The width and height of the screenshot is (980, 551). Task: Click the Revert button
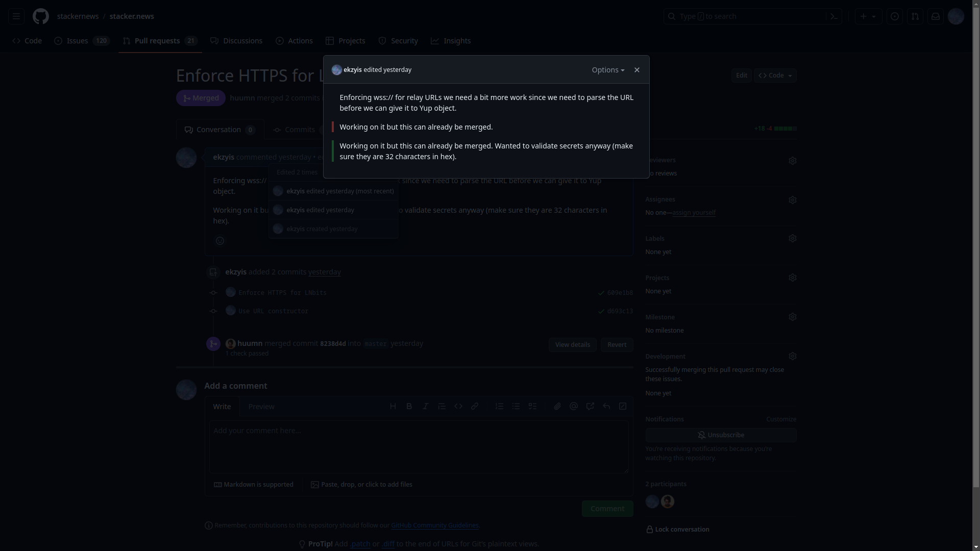click(617, 344)
